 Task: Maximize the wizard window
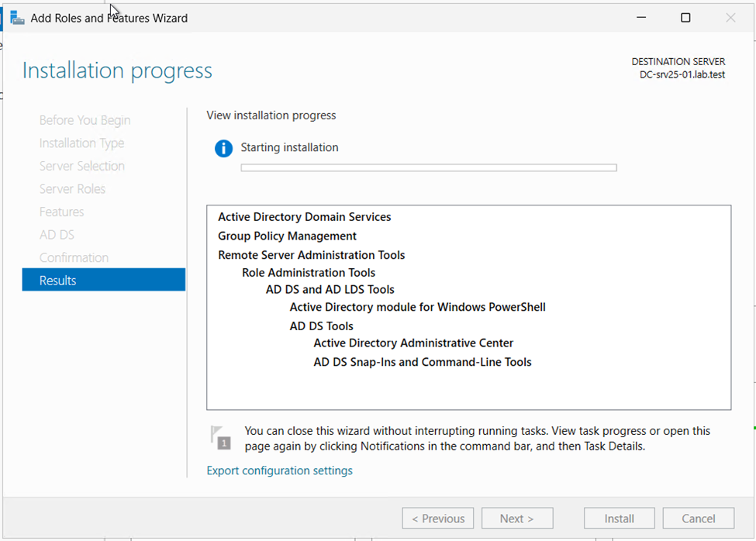(685, 18)
